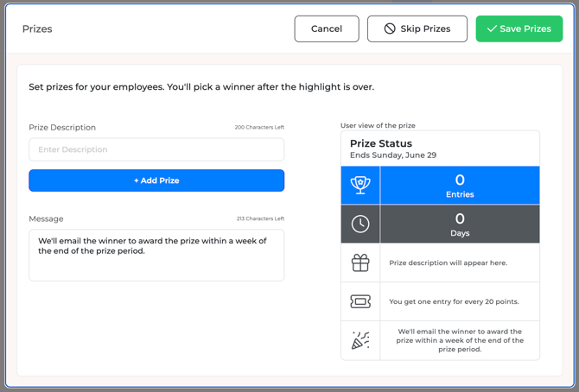
Task: Click the ticket icon for entry points
Action: 360,301
